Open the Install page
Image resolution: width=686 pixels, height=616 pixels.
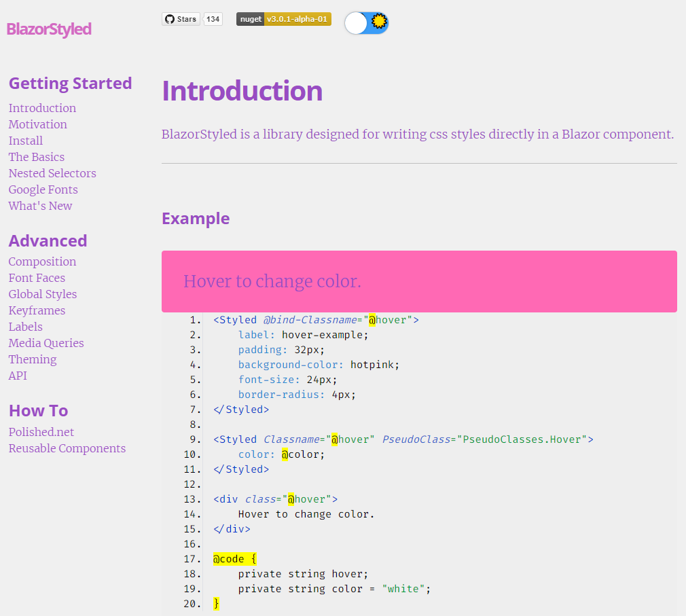pos(26,141)
